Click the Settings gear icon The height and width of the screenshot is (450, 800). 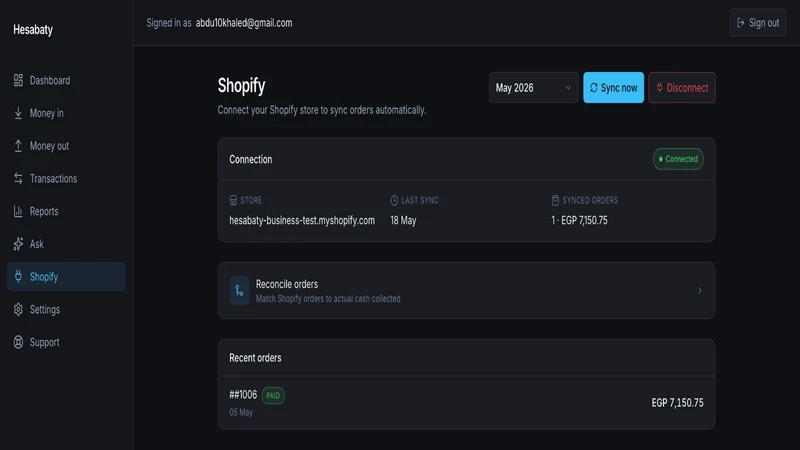[18, 309]
